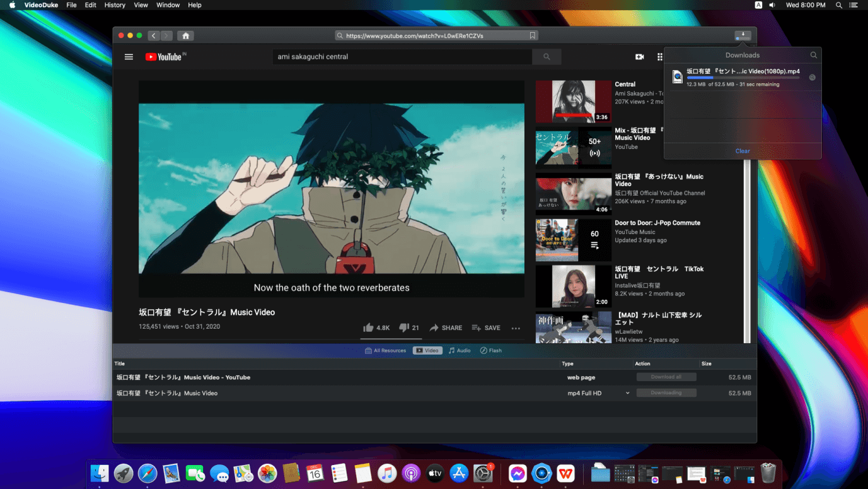Viewport: 868px width, 489px height.
Task: Open the '【MAD】ナルト' video title
Action: tap(658, 319)
